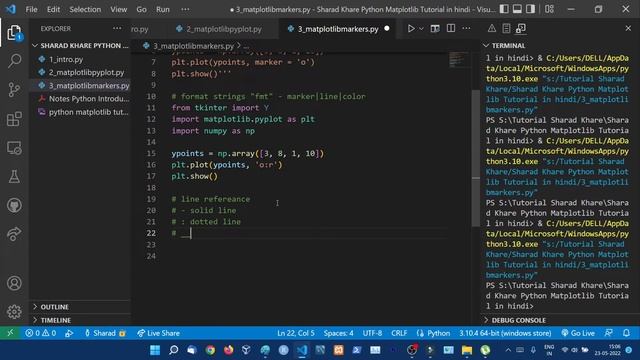The width and height of the screenshot is (640, 360).
Task: Split the editor to the right
Action: (451, 29)
